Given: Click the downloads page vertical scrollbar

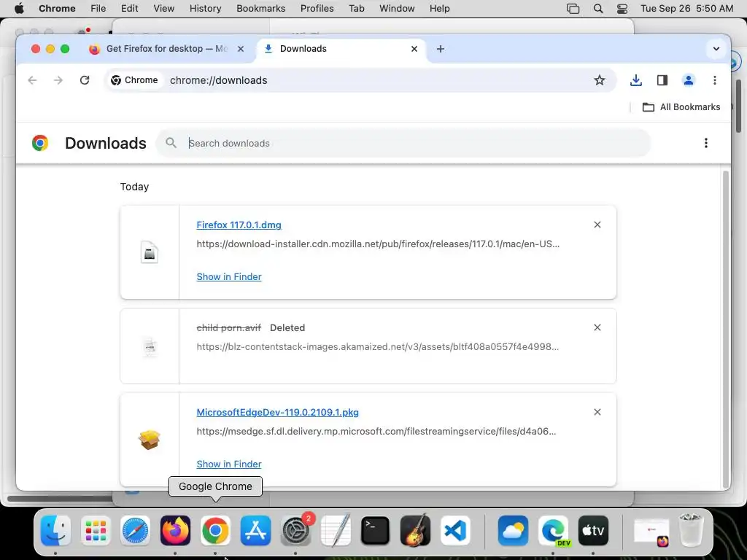Looking at the screenshot, I should pyautogui.click(x=726, y=329).
